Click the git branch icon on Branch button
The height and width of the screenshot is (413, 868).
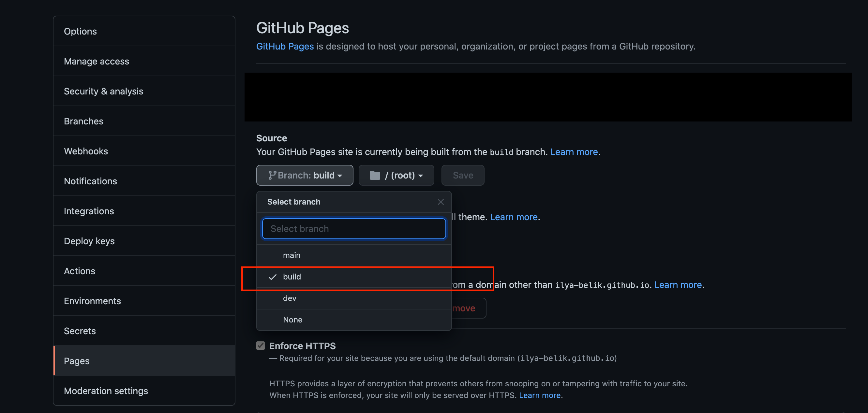point(272,175)
